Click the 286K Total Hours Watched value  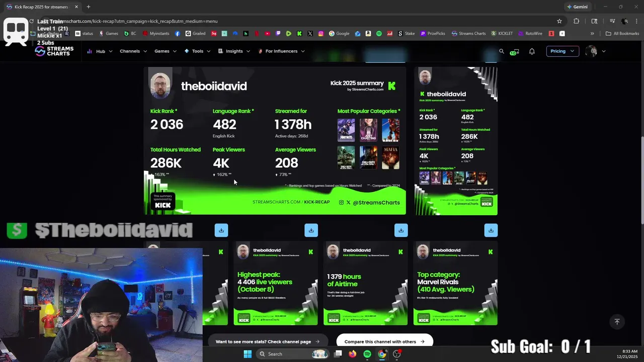tap(166, 163)
